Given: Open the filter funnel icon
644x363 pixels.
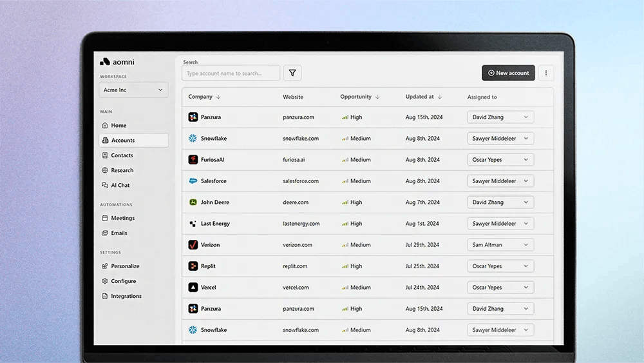Looking at the screenshot, I should click(x=292, y=73).
